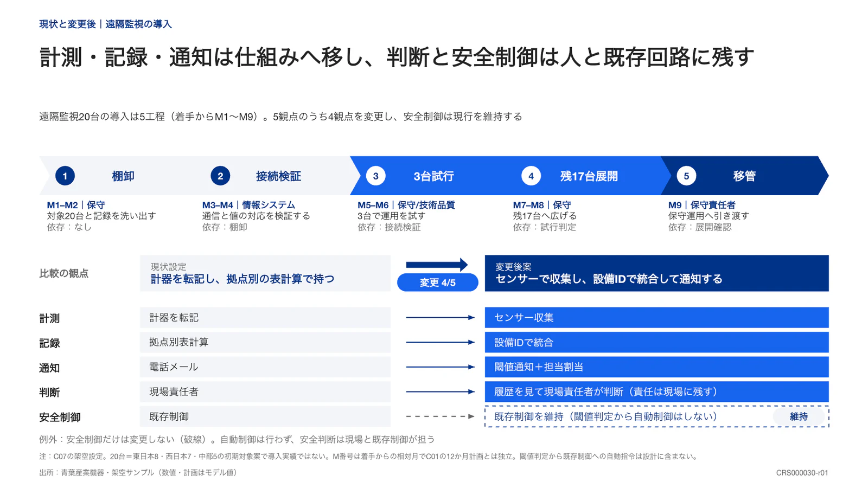Screen dimensions: 868x488
Task: Select the '変更 4/5' pill label
Action: [x=438, y=282]
